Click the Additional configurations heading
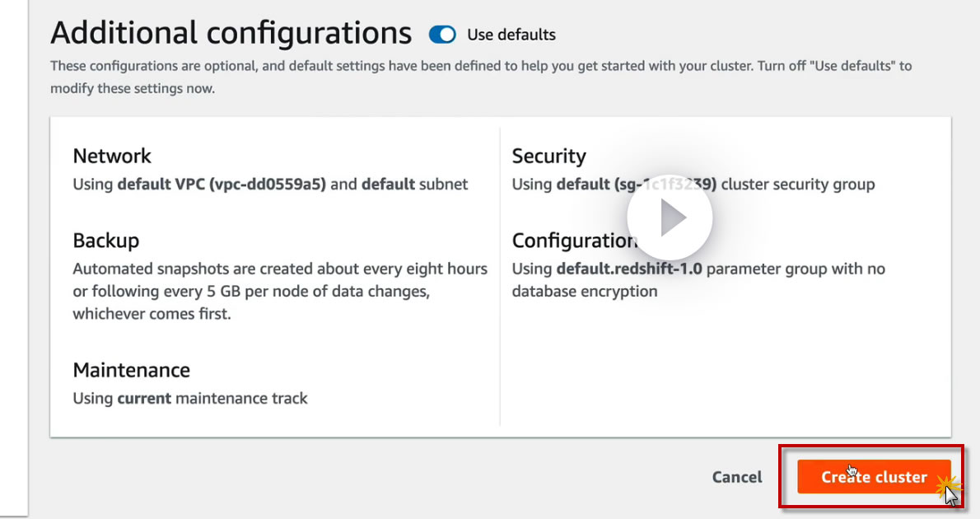The width and height of the screenshot is (980, 519). click(x=231, y=33)
